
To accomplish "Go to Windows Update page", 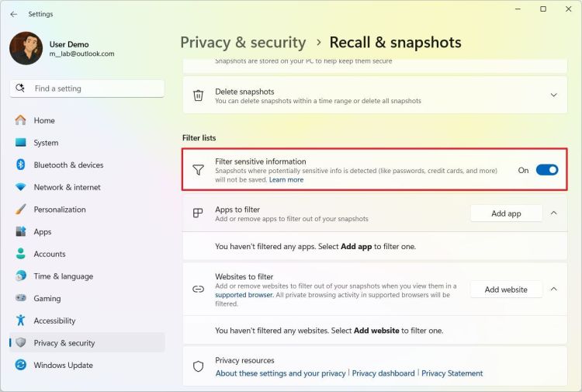I will pos(63,365).
